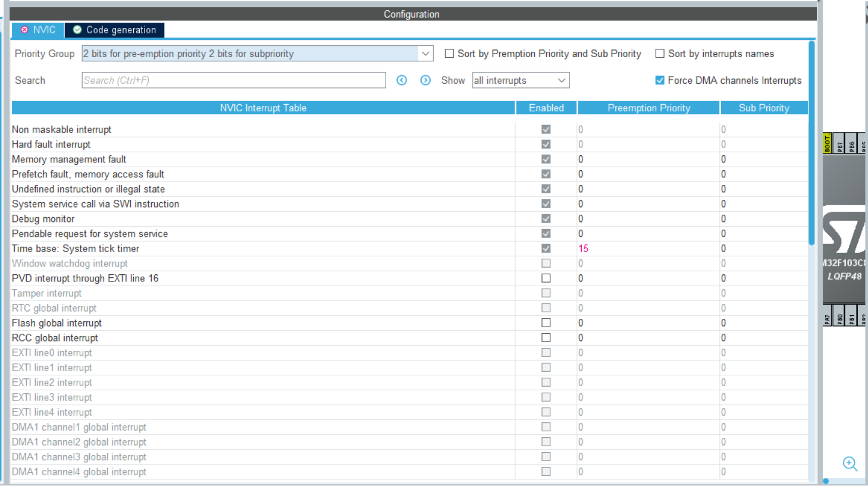Click the Code generation green check icon
868x489 pixels.
(77, 30)
